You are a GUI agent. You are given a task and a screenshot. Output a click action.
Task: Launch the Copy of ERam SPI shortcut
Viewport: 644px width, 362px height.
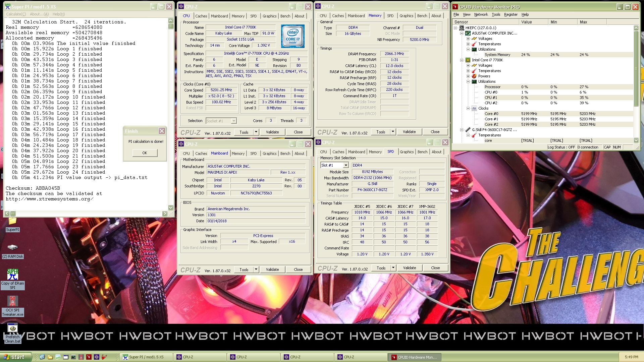tap(12, 279)
